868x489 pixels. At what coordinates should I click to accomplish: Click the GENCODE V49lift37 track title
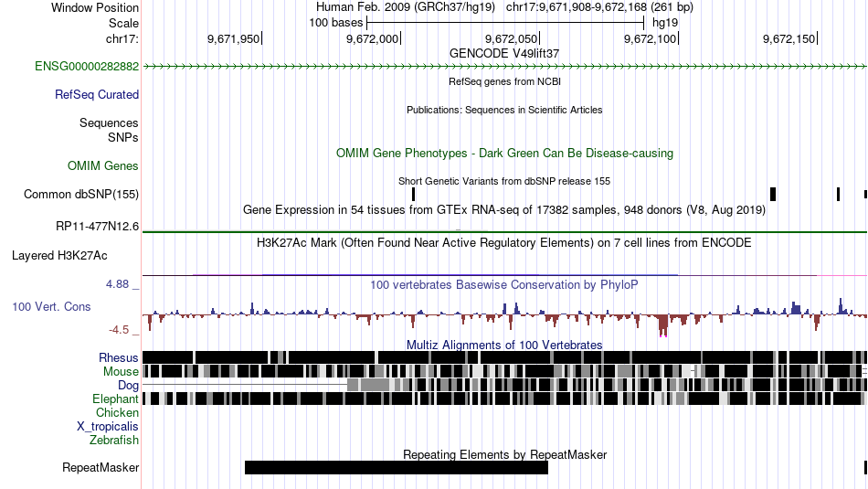[504, 54]
